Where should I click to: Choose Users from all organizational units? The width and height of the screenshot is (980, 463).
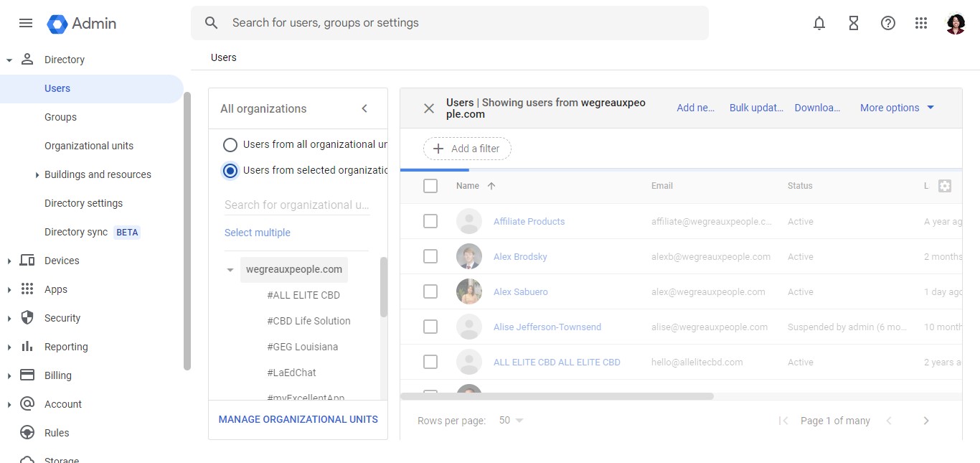coord(230,145)
